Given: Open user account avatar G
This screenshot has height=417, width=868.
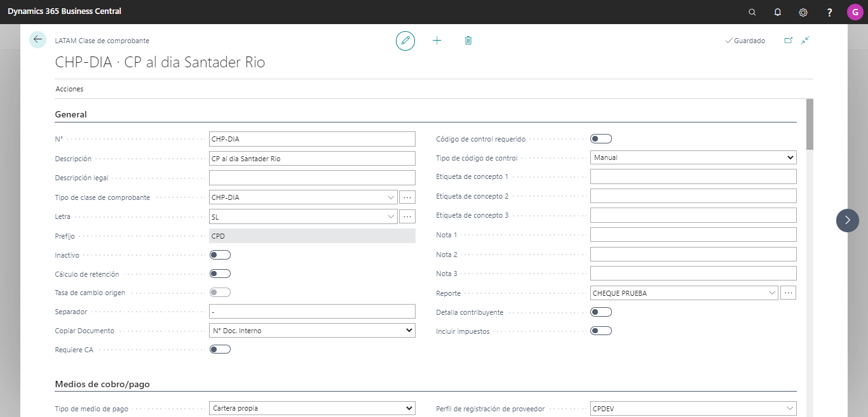Looking at the screenshot, I should coord(855,12).
